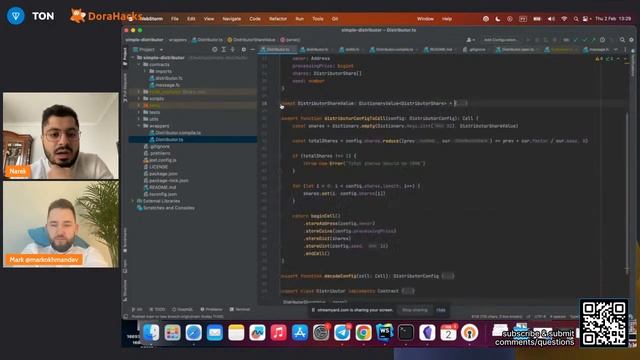Click the Git push arrow icon
This screenshot has height=360, width=640.
[593, 40]
